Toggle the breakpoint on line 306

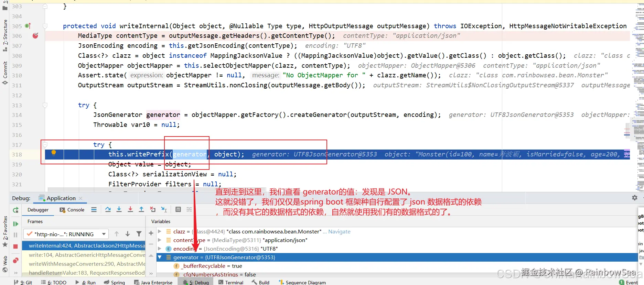coord(35,35)
